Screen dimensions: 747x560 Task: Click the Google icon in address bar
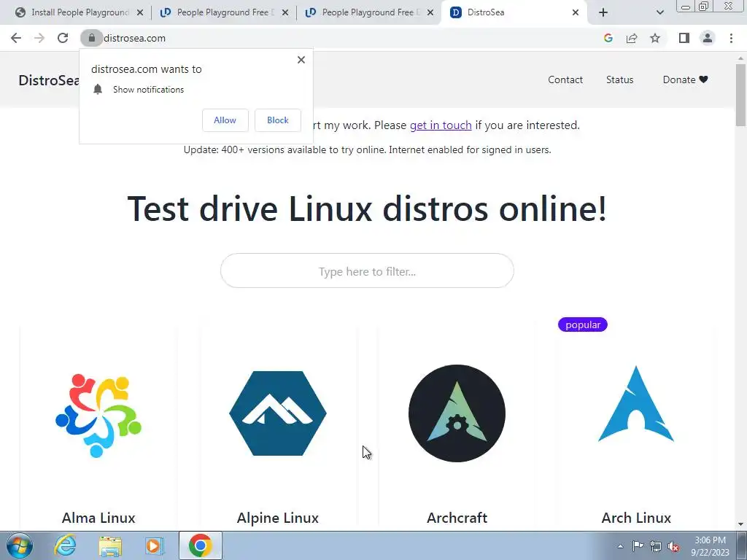tap(608, 38)
